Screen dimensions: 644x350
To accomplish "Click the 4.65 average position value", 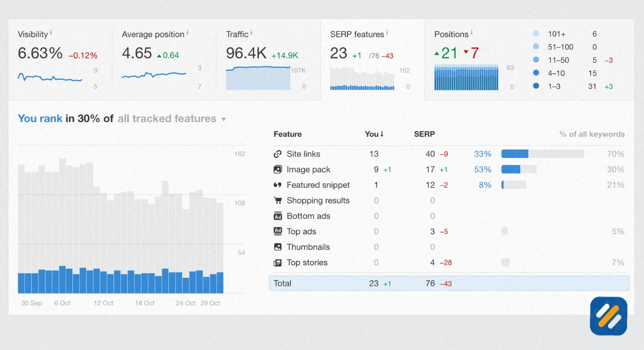I will pyautogui.click(x=137, y=53).
